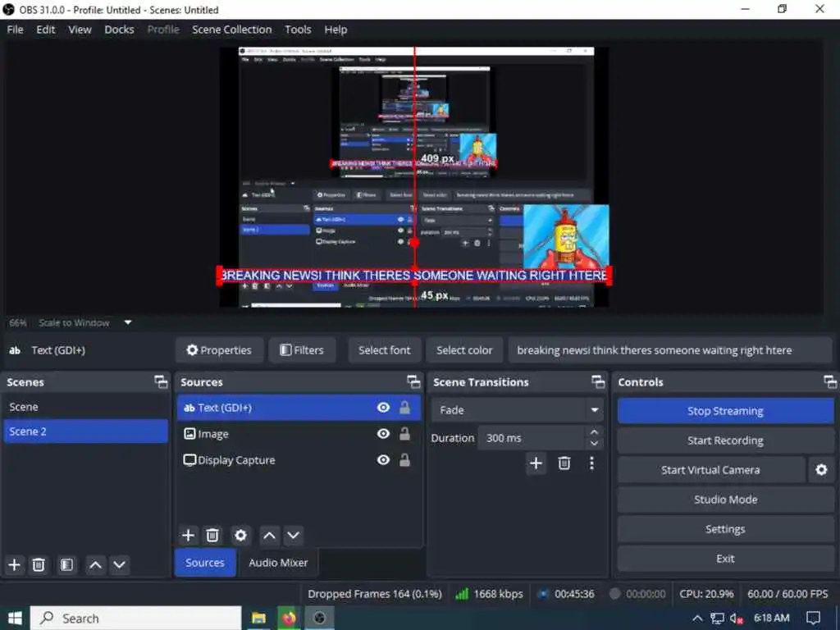Screen dimensions: 840x630
Task: Open source Properties button
Action: click(218, 349)
